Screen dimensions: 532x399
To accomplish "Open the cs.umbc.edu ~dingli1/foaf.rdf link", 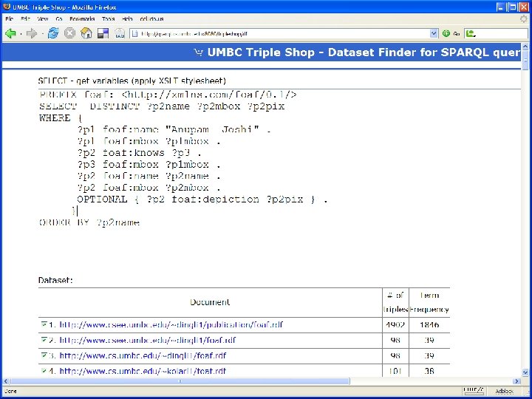I will pos(143,355).
